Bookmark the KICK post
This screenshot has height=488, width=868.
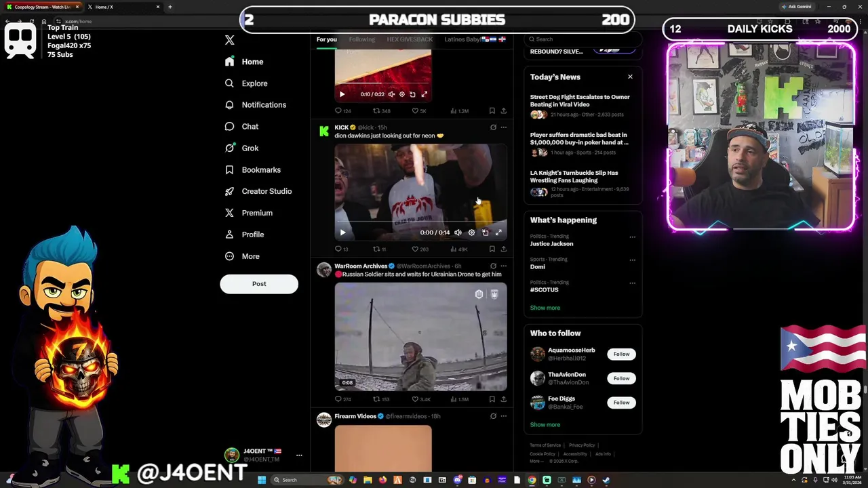(x=492, y=249)
